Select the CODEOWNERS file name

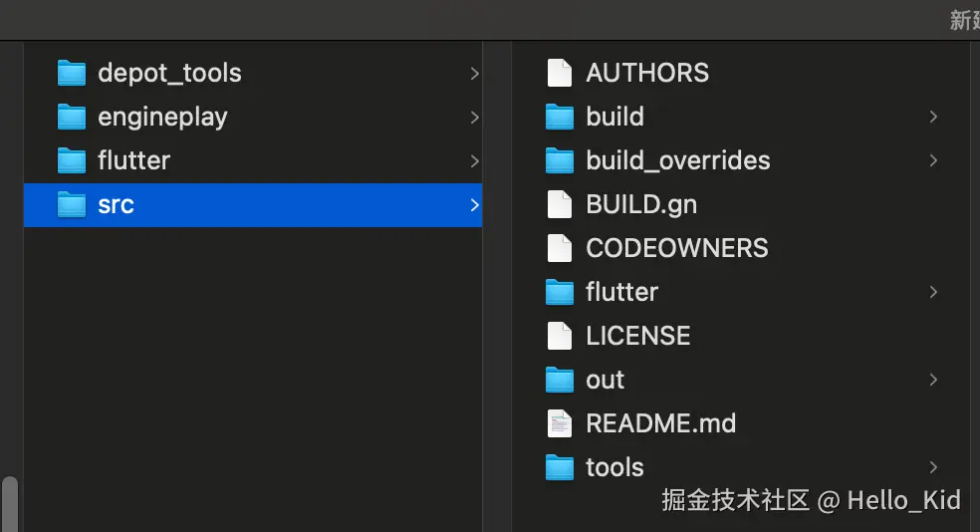[677, 248]
